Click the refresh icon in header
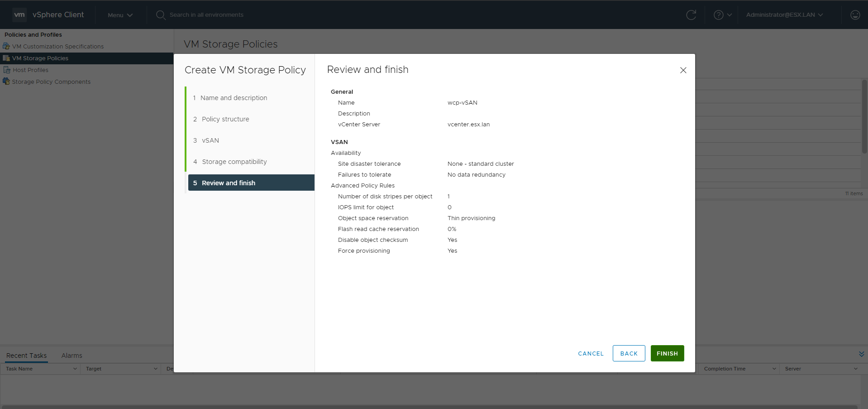The height and width of the screenshot is (409, 868). [691, 15]
